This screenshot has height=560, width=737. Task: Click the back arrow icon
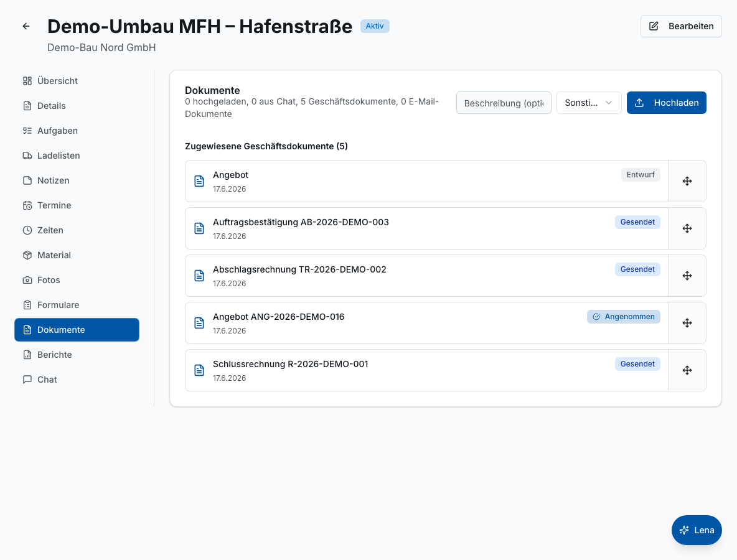(x=26, y=26)
